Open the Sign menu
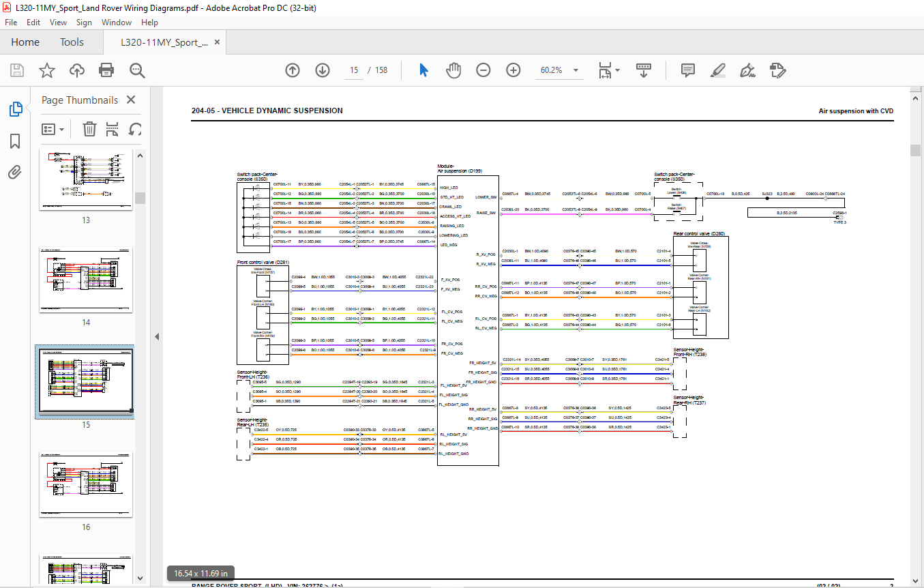This screenshot has width=924, height=588. pyautogui.click(x=84, y=23)
